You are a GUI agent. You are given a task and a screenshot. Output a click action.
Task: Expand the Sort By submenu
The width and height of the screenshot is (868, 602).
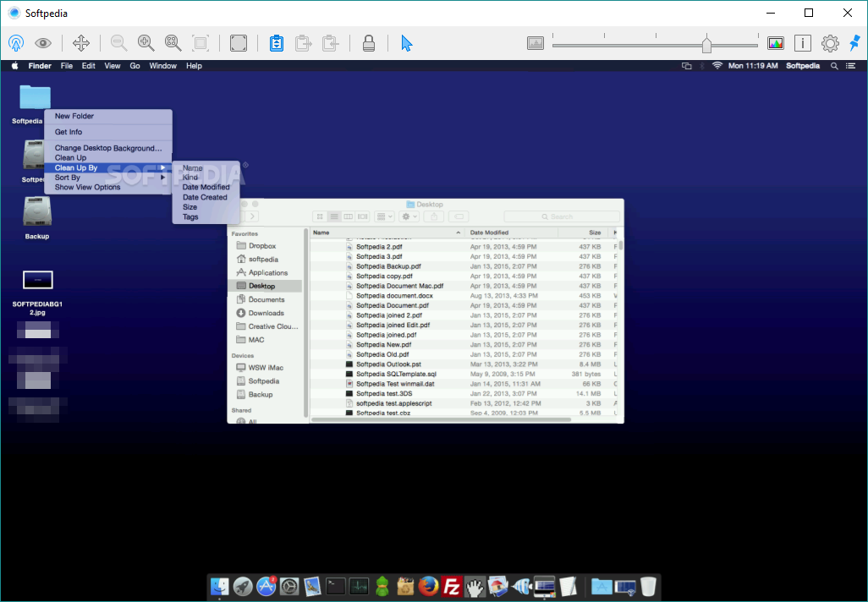(108, 177)
